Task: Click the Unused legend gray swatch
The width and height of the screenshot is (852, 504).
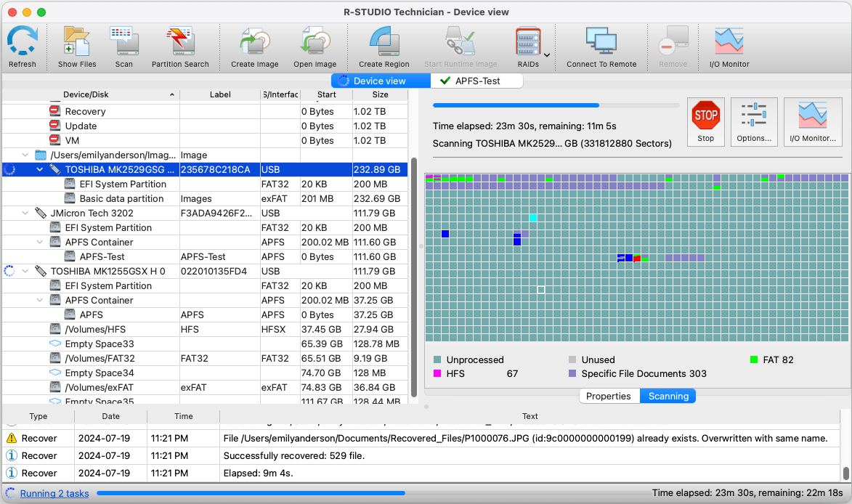Action: pyautogui.click(x=572, y=359)
